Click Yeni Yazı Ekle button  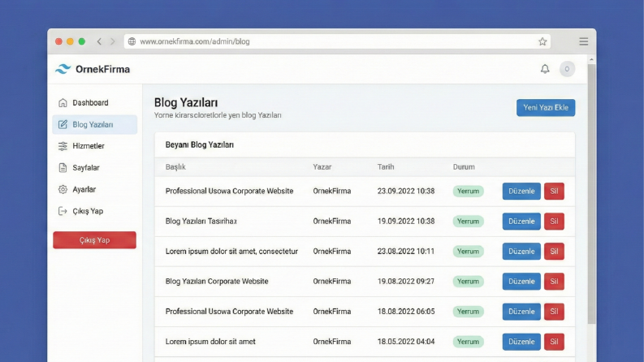[546, 107]
